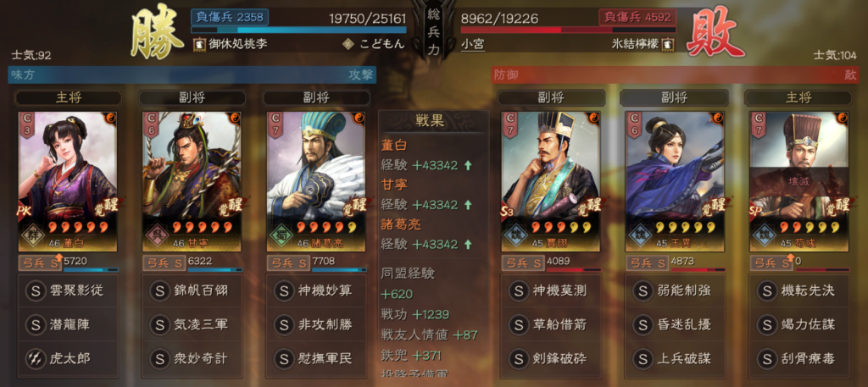Click the ally troop strength bar
This screenshot has width=868, height=387.
tap(299, 30)
